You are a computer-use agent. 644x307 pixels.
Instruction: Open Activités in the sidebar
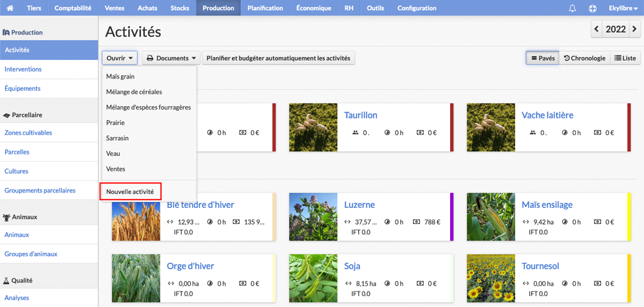pyautogui.click(x=49, y=50)
